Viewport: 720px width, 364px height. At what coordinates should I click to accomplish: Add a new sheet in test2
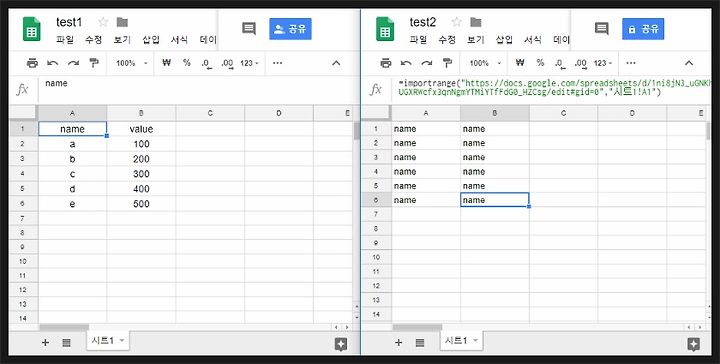click(x=399, y=342)
